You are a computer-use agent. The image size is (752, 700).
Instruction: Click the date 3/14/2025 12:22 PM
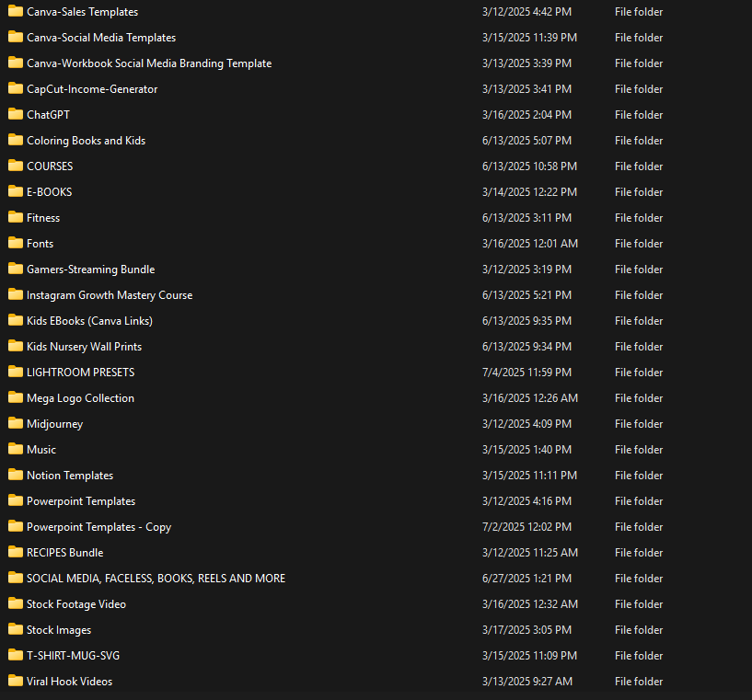529,192
